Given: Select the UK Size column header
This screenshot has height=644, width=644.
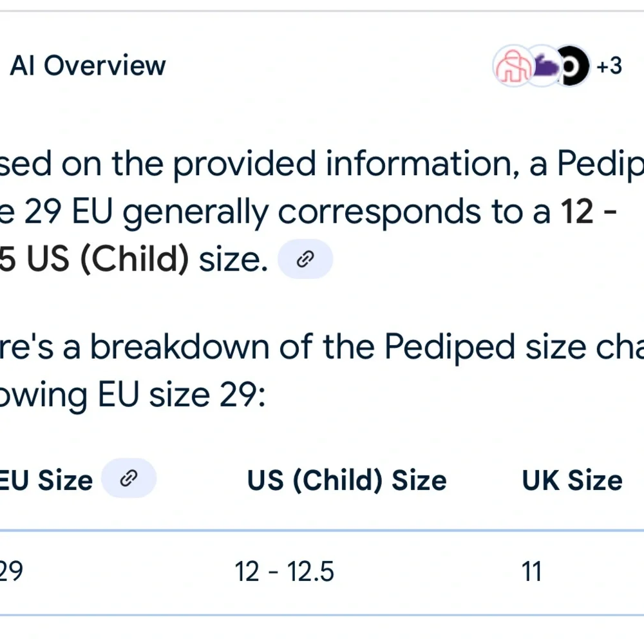Looking at the screenshot, I should (572, 480).
